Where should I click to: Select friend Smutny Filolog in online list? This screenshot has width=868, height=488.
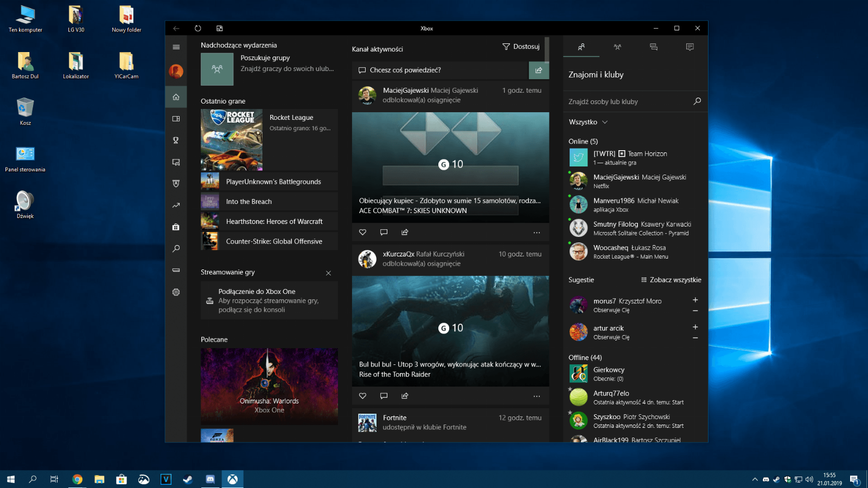(x=635, y=228)
